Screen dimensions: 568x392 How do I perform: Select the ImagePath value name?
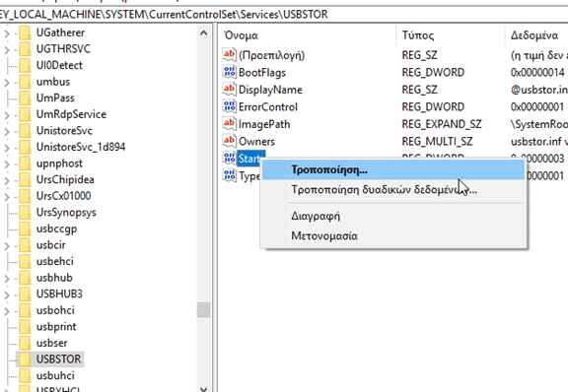click(x=264, y=124)
